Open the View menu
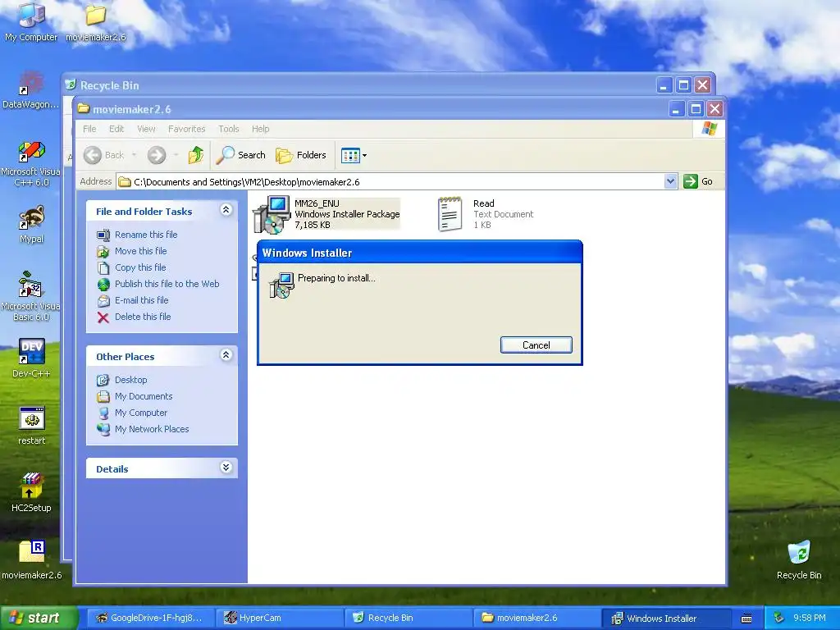Screen dimensions: 840x630 (146, 129)
